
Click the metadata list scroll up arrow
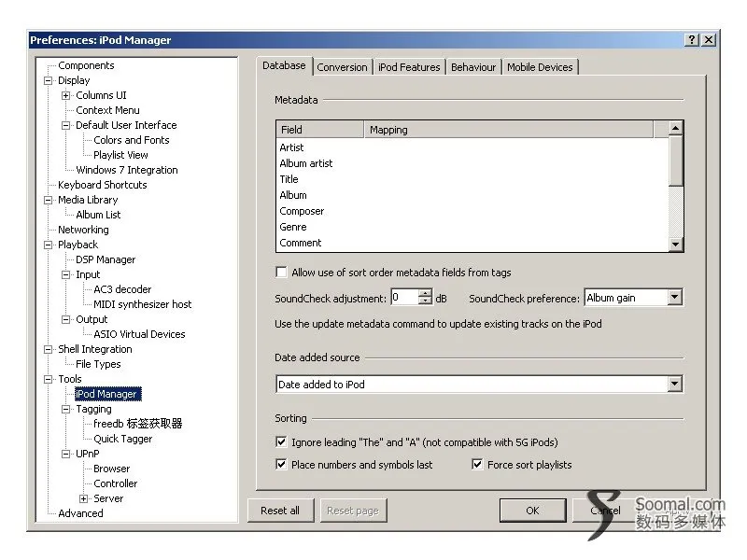675,129
